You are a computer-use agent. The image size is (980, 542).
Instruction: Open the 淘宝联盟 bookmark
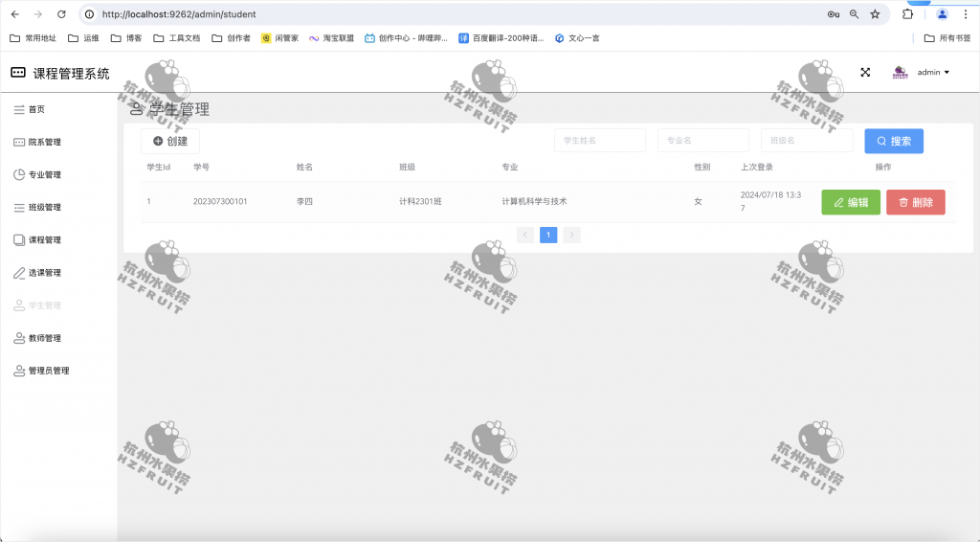point(331,38)
